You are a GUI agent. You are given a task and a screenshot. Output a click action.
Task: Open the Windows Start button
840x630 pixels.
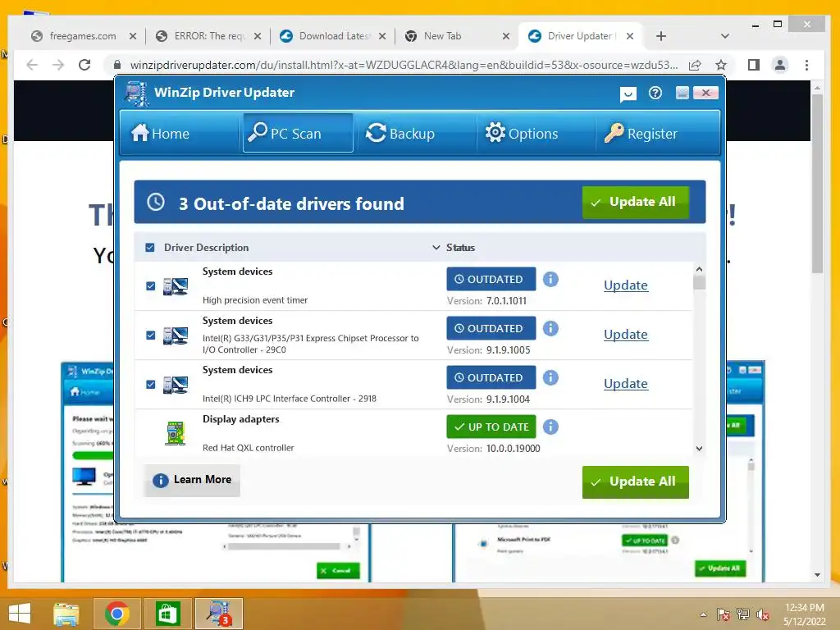(20, 614)
